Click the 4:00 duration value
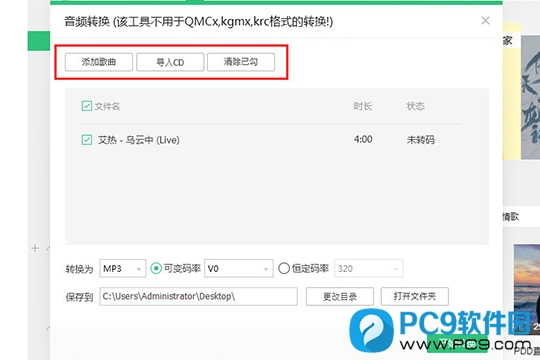This screenshot has height=360, width=540. (x=363, y=140)
